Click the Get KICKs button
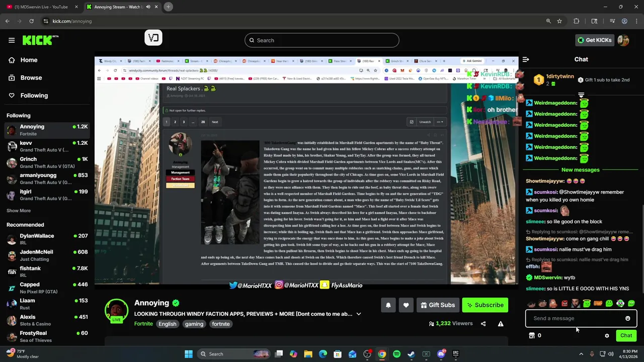644x362 pixels. click(595, 40)
